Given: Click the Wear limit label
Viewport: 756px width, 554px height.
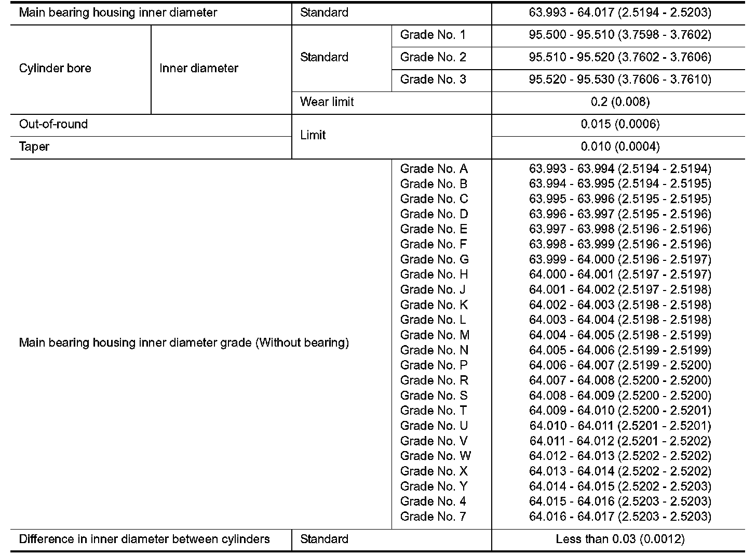Looking at the screenshot, I should point(327,102).
